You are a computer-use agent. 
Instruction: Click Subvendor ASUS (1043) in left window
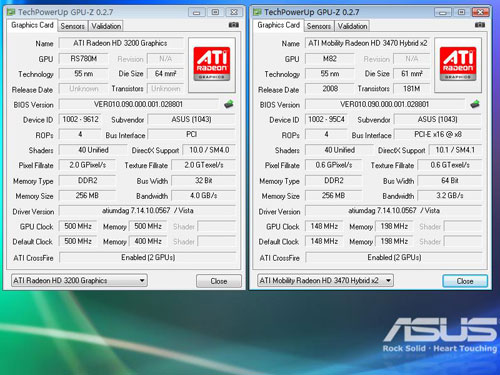[191, 119]
